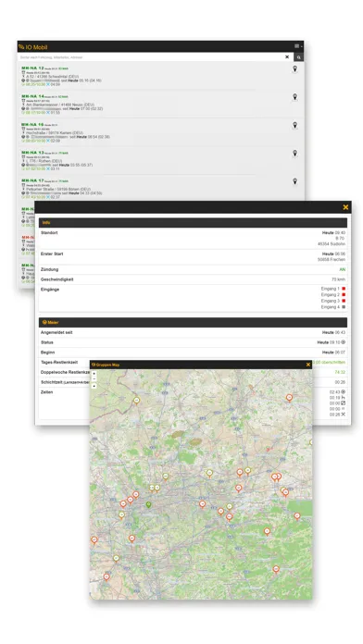Clear the vehicle search field
Screen dimensions: 363x644
pos(287,57)
